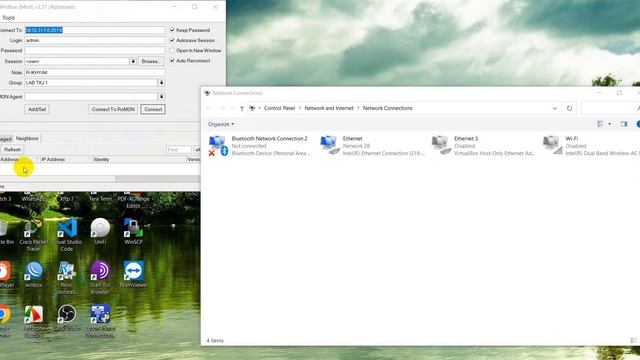Launch Start Tor Browser desktop shortcut

point(100,278)
